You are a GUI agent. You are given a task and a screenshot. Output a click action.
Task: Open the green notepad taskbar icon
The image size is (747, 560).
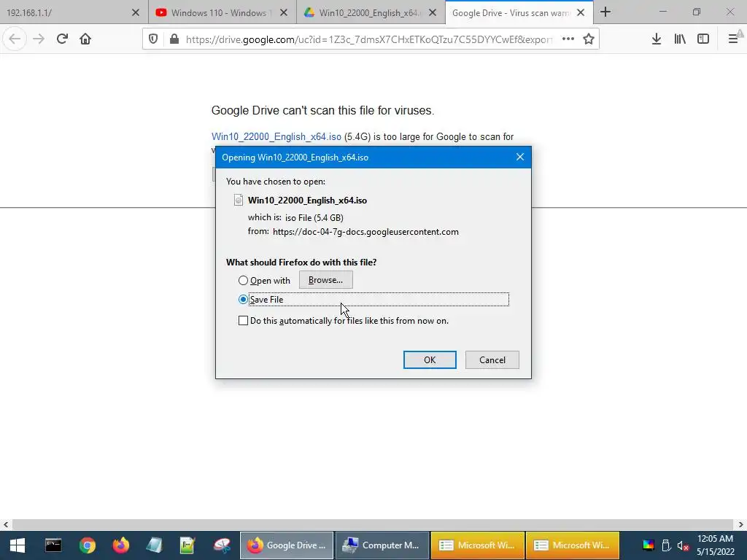point(187,545)
